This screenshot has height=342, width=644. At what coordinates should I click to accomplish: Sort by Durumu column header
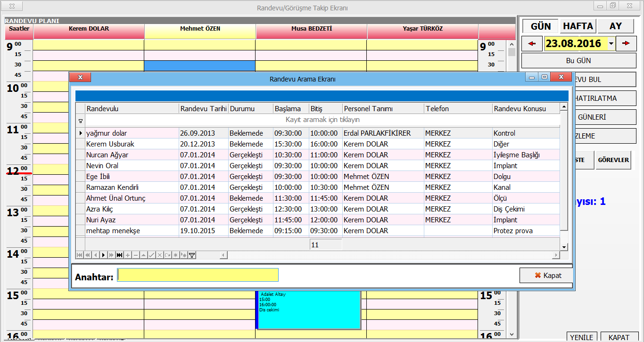coord(250,109)
